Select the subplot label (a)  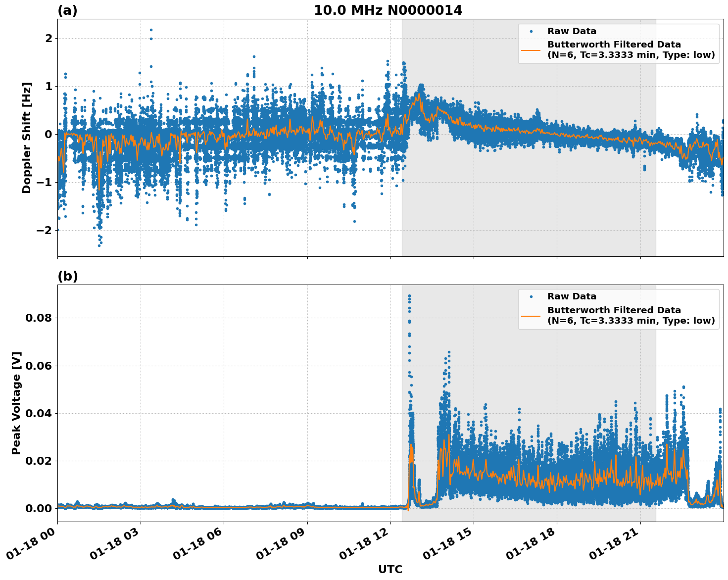tap(68, 10)
